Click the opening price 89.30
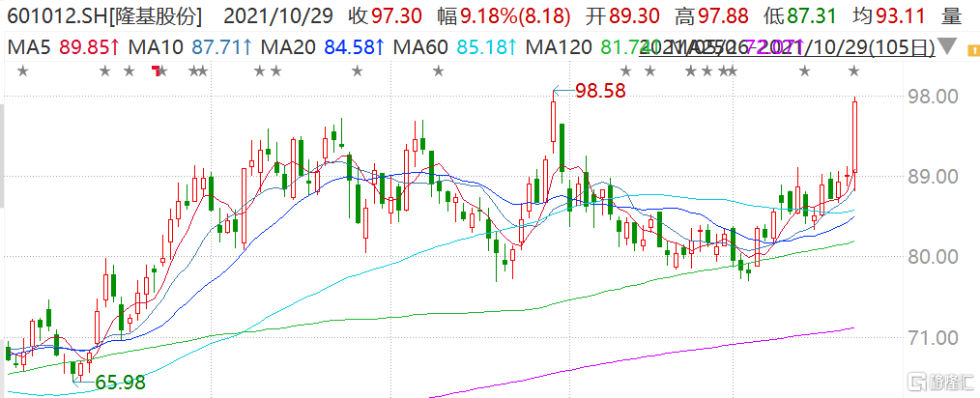Image resolution: width=980 pixels, height=398 pixels. tap(633, 16)
